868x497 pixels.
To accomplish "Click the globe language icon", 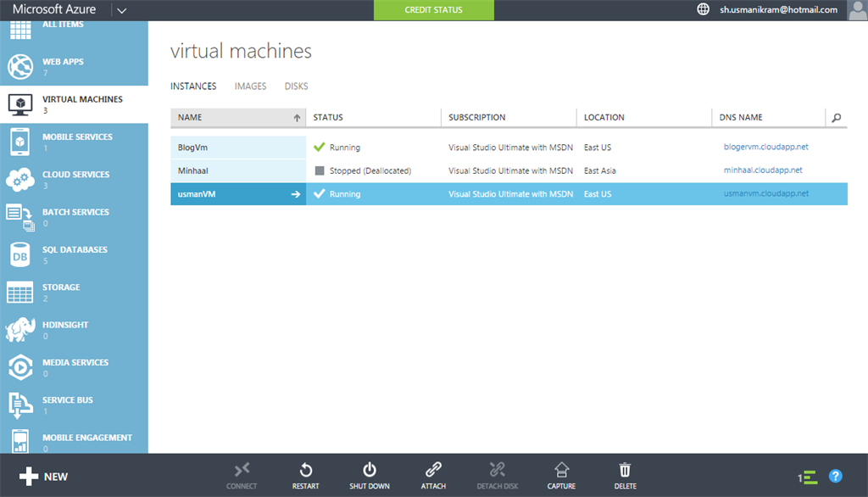I will (703, 9).
